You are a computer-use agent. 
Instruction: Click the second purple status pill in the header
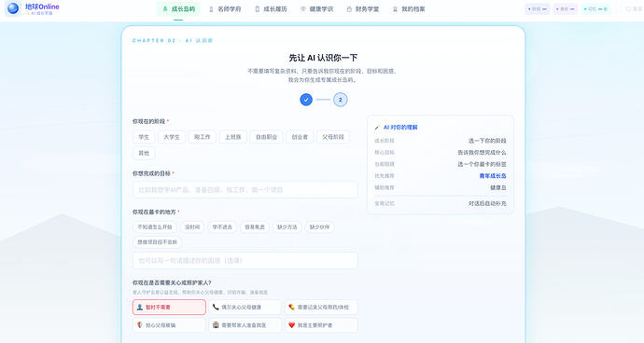(x=566, y=9)
